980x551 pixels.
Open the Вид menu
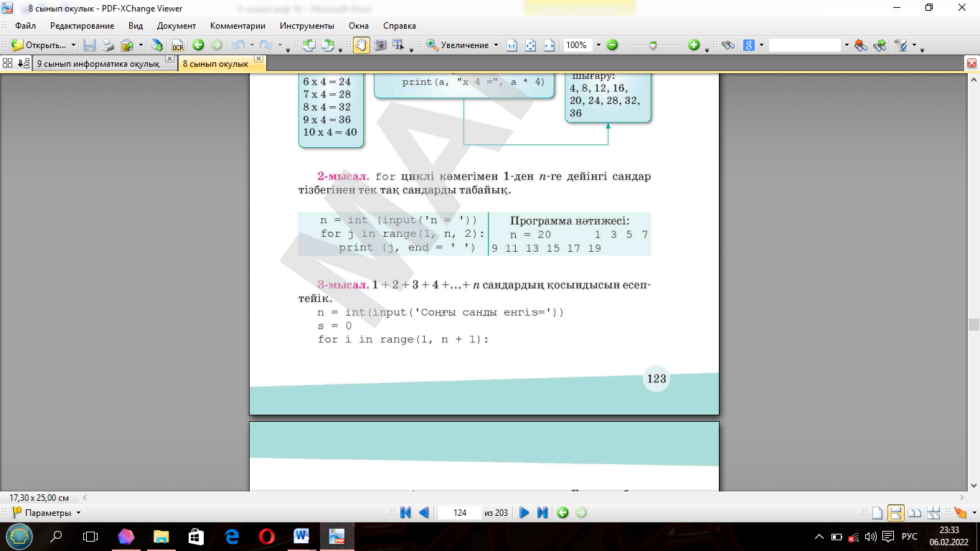[136, 26]
